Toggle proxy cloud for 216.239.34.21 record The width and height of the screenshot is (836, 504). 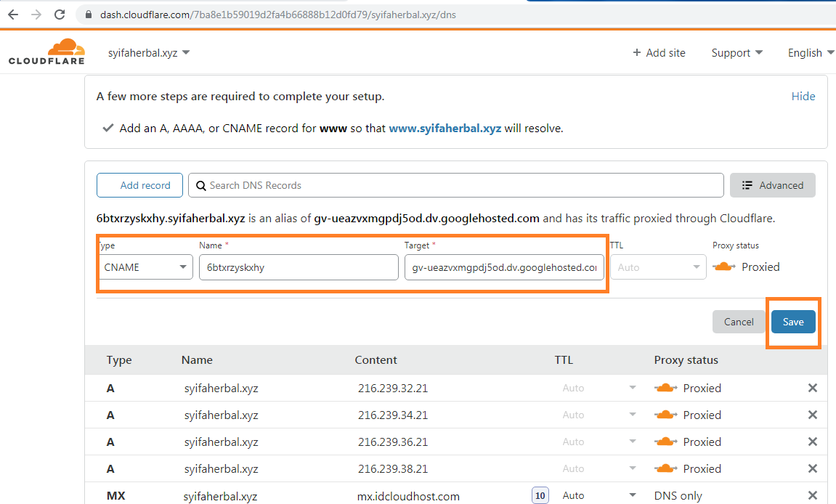coord(666,415)
